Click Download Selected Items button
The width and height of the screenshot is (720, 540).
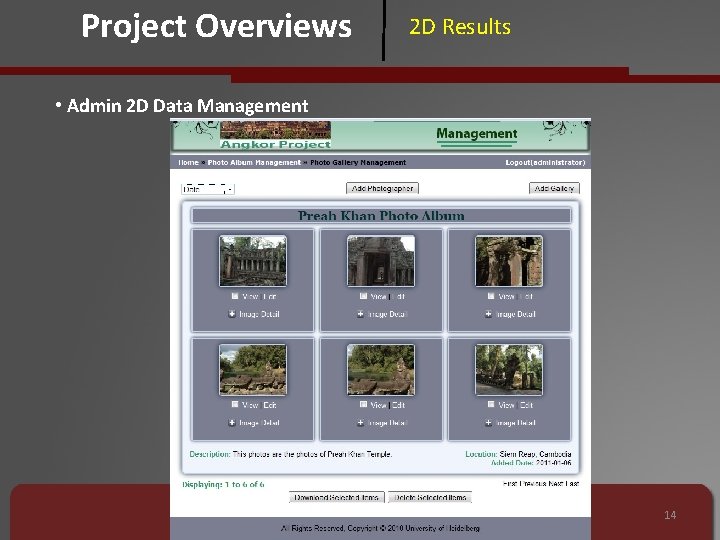[x=337, y=497]
